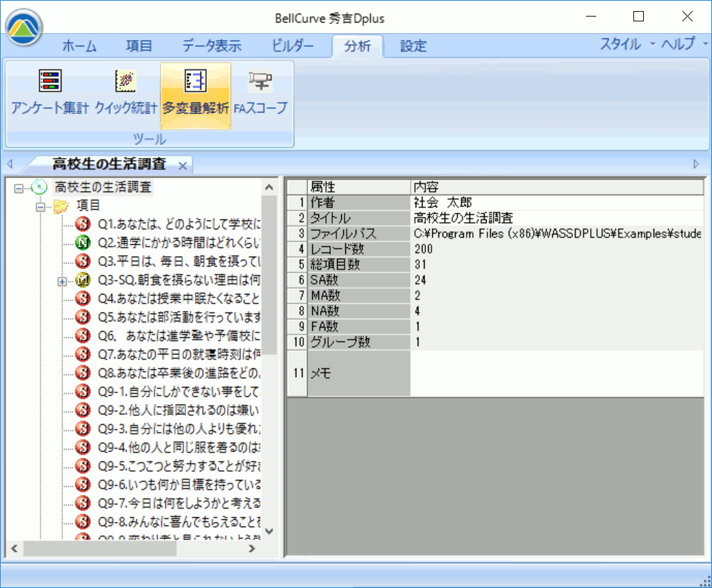Select the 高校生の生活調査 document tab

109,164
